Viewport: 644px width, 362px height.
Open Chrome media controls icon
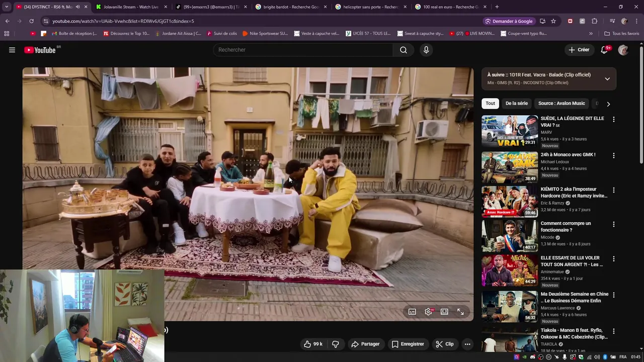[612, 21]
